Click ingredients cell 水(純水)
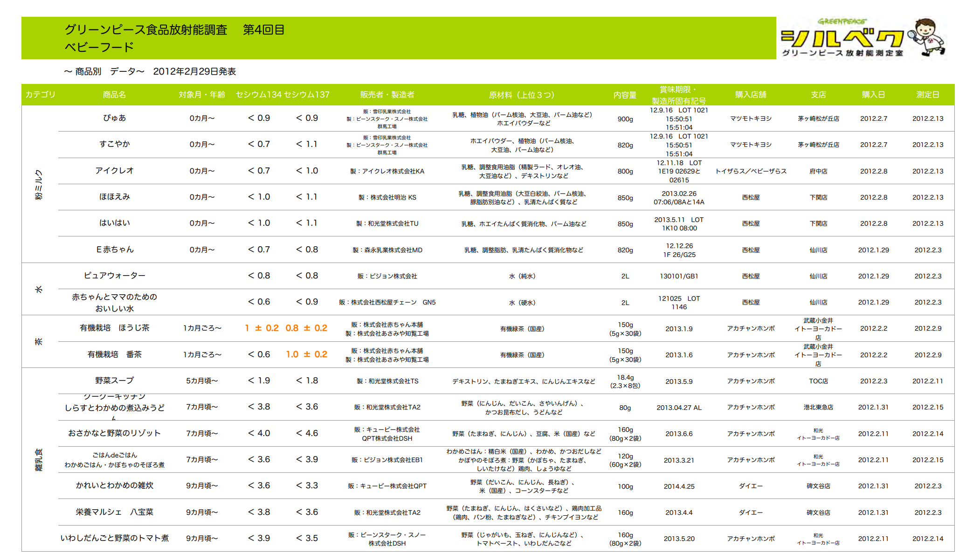 click(522, 276)
